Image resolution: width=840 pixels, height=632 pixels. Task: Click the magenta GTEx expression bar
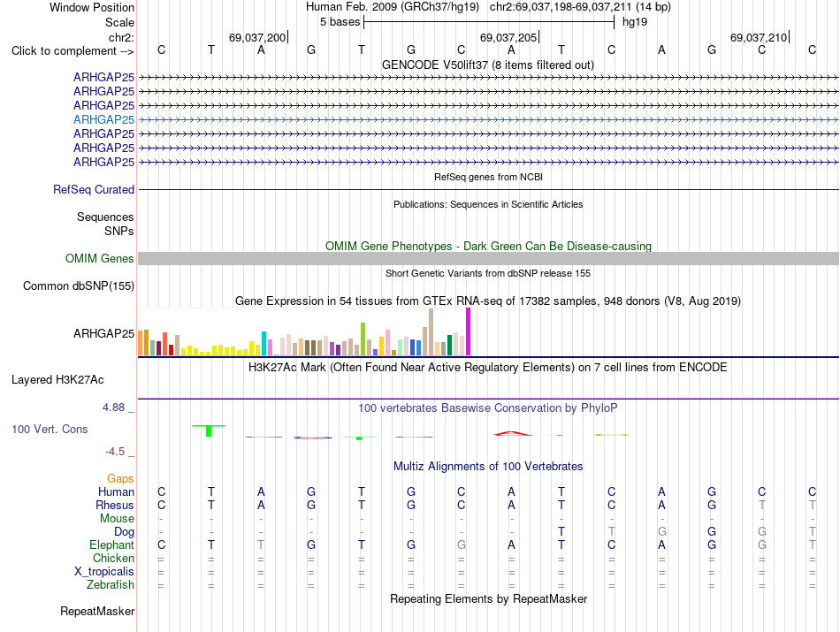pos(469,331)
